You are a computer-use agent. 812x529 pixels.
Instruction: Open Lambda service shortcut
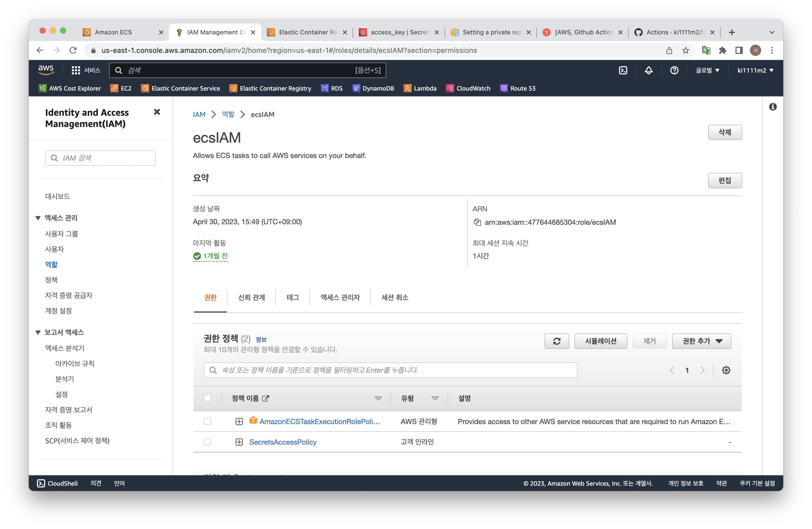[x=420, y=88]
